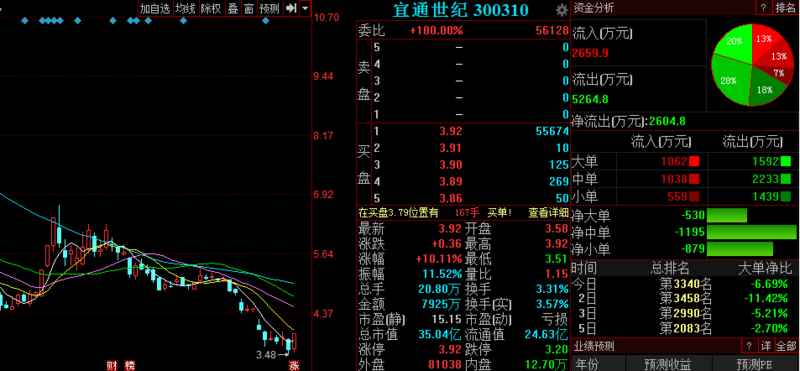
Task: Expand 详 details in 业绩预测 panel
Action: [x=766, y=345]
